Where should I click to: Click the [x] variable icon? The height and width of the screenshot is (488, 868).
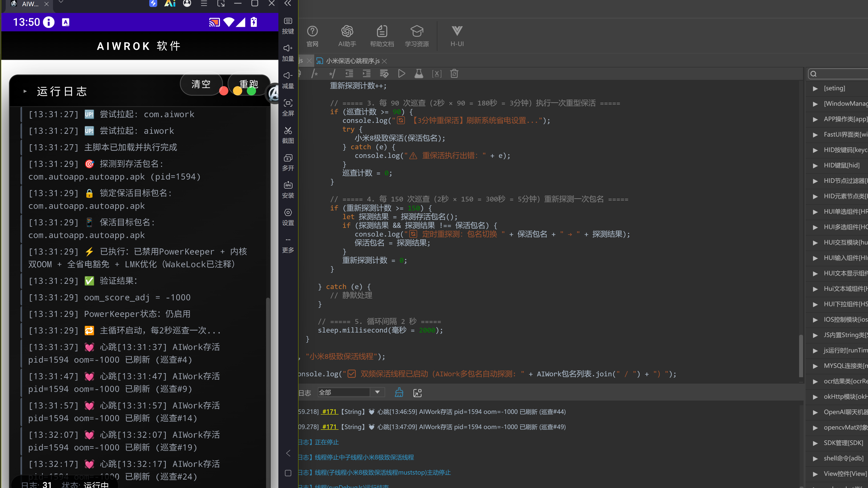(x=437, y=74)
